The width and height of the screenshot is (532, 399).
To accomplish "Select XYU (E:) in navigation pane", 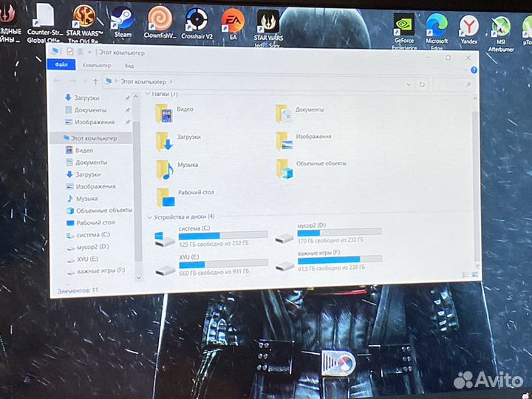I will (x=88, y=259).
